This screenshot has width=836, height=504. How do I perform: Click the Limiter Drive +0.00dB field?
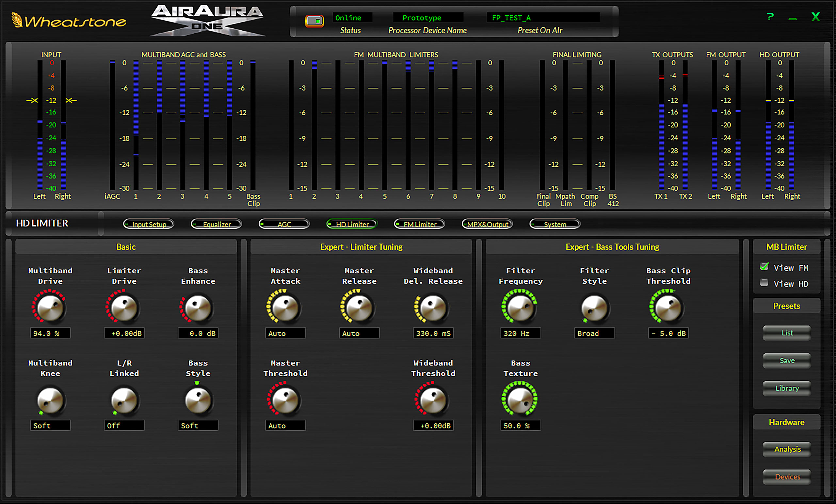(124, 333)
